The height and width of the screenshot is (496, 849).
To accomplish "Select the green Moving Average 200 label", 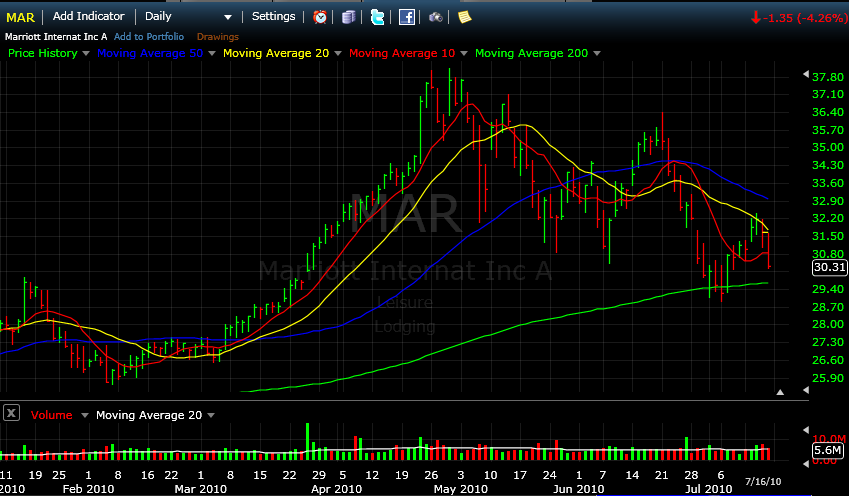I will click(531, 53).
